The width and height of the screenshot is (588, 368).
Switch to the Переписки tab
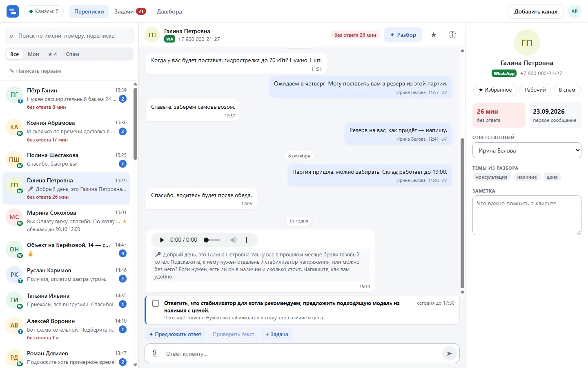89,11
